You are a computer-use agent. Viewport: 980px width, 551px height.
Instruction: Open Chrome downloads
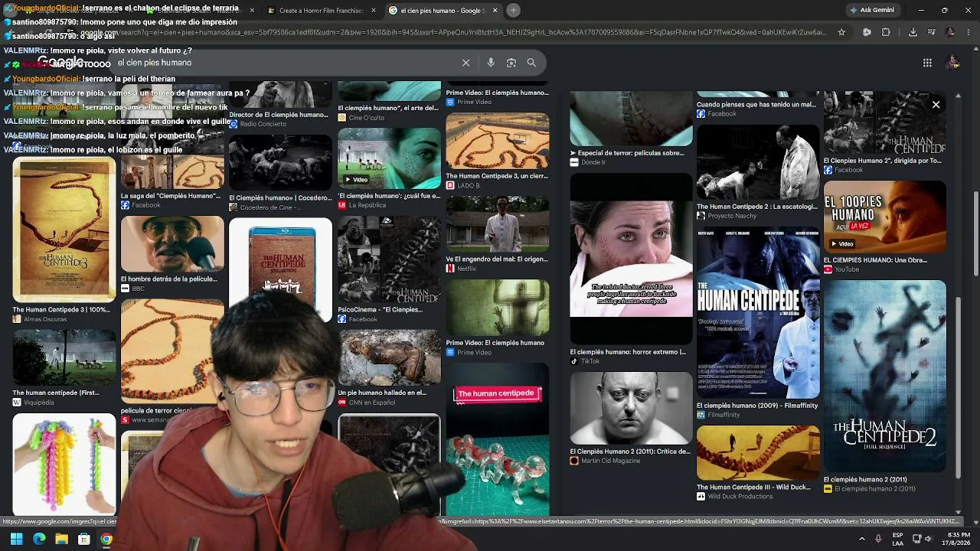(x=913, y=32)
